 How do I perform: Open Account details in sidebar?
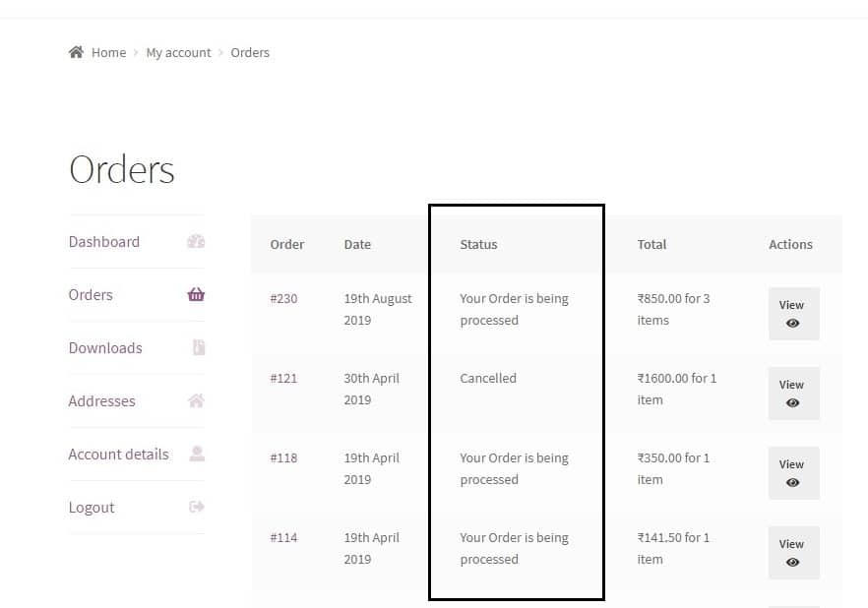point(118,455)
